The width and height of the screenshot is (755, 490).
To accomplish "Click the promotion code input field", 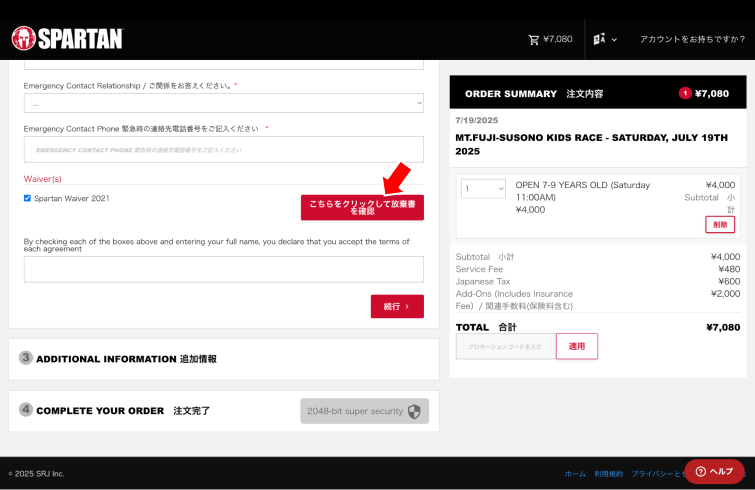I will (x=506, y=346).
